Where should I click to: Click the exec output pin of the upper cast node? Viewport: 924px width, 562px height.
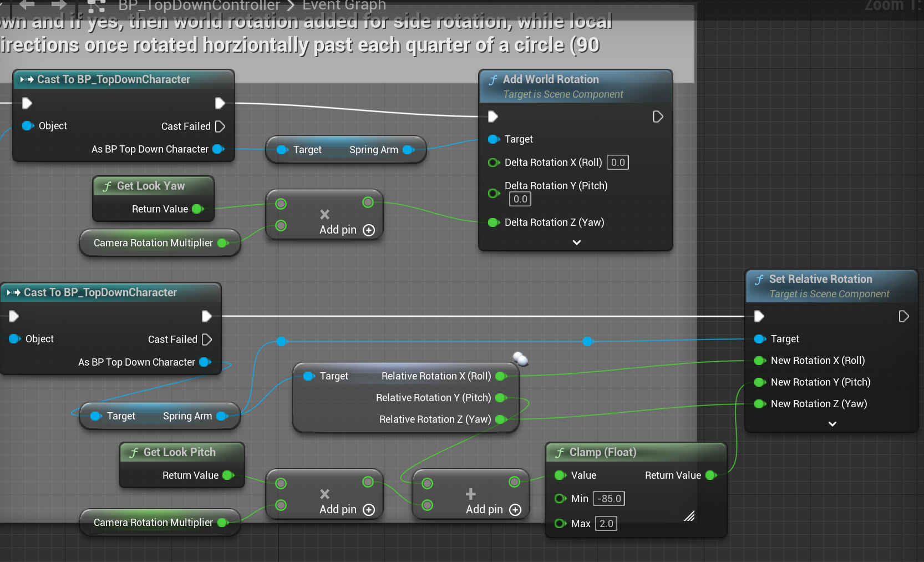coord(220,103)
